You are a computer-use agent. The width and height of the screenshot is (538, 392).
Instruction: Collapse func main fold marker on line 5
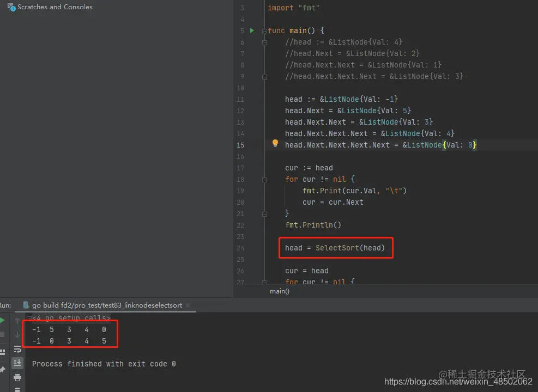click(264, 31)
